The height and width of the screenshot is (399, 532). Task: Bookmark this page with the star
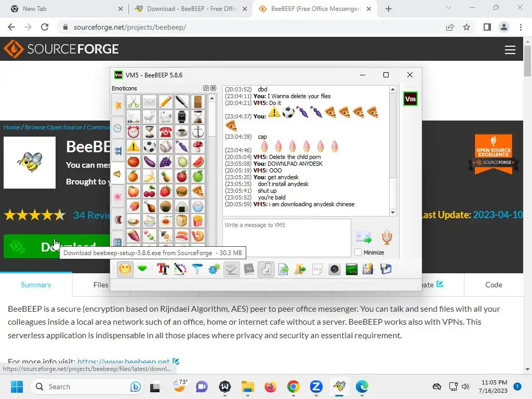pyautogui.click(x=467, y=27)
